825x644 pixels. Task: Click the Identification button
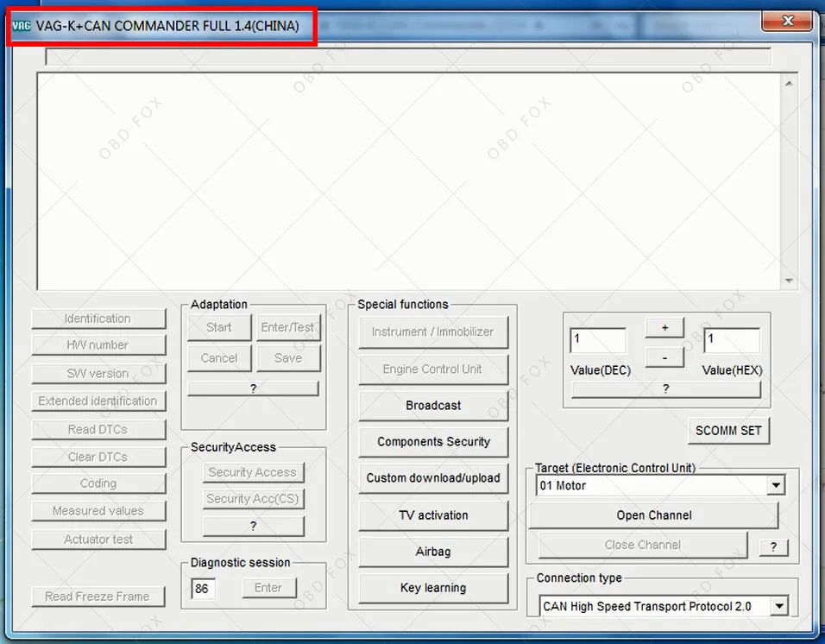point(98,319)
